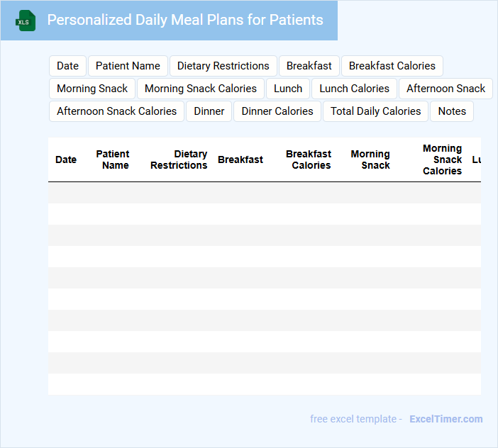Select the Date tag button
Viewport: 498px width, 448px height.
[x=67, y=66]
